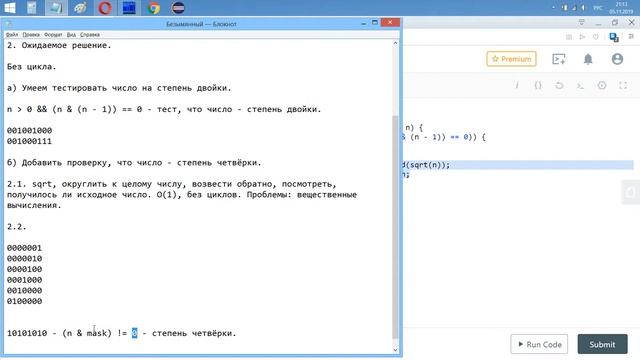Image resolution: width=640 pixels, height=360 pixels.
Task: Click the Premium button in the browser
Action: 511,59
